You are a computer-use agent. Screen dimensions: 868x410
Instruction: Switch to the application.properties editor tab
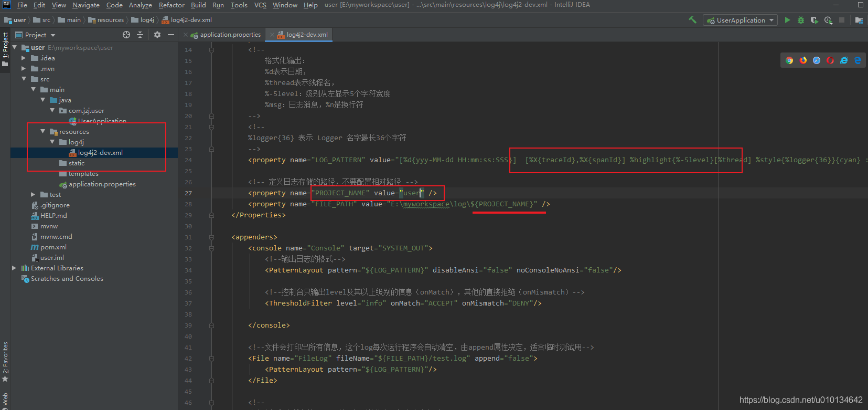(x=226, y=35)
